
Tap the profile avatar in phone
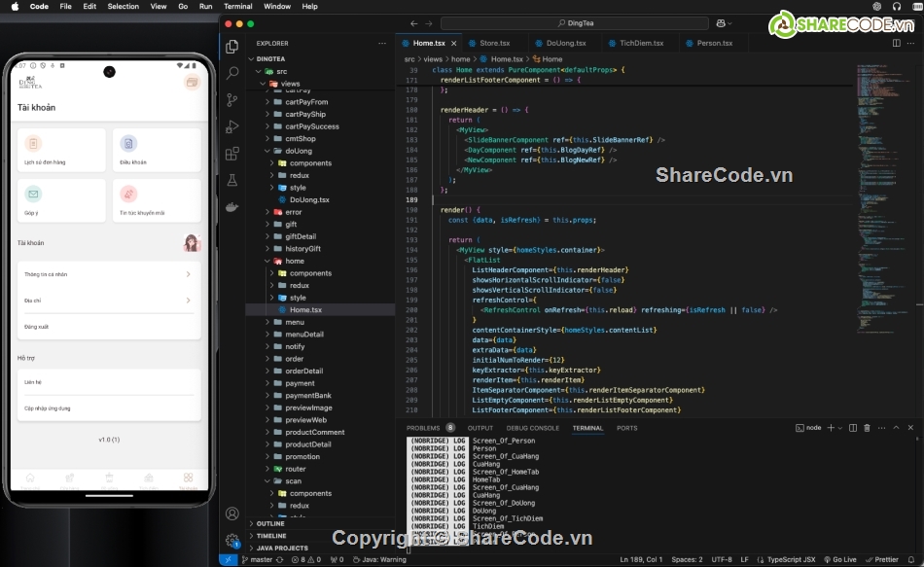click(192, 242)
